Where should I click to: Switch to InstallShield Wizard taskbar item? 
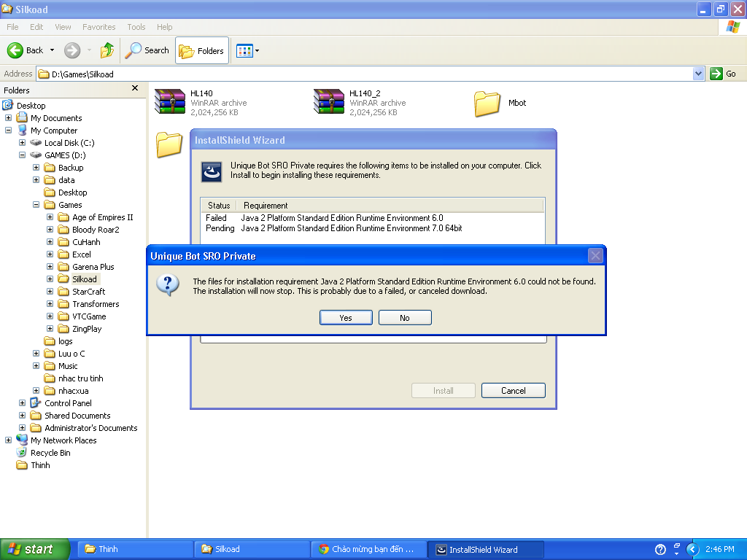pyautogui.click(x=485, y=549)
